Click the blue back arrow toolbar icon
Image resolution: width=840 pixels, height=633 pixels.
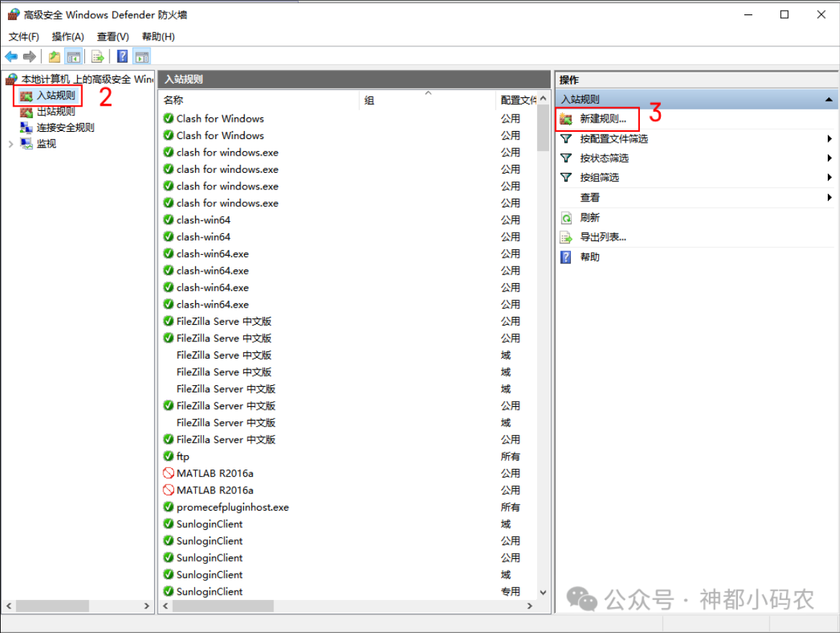(12, 56)
